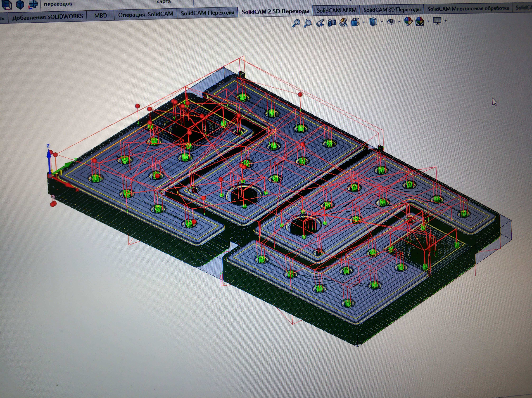
Task: Open Edit Appearance color ball icon
Action: tap(408, 21)
